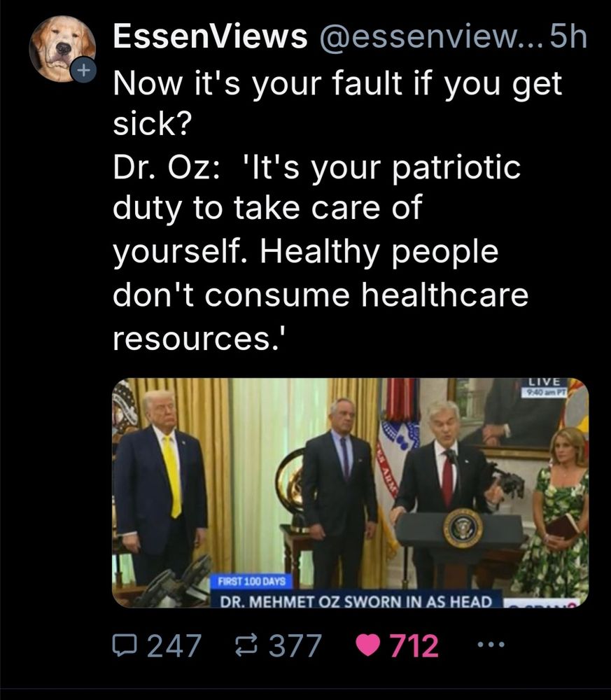Select the Dr. Oz patriotic duty quote text
This screenshot has height=700, width=611.
coord(321,252)
